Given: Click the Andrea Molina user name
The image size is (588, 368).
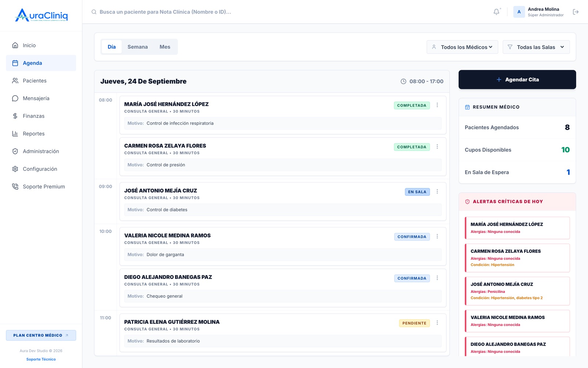Looking at the screenshot, I should tap(544, 9).
